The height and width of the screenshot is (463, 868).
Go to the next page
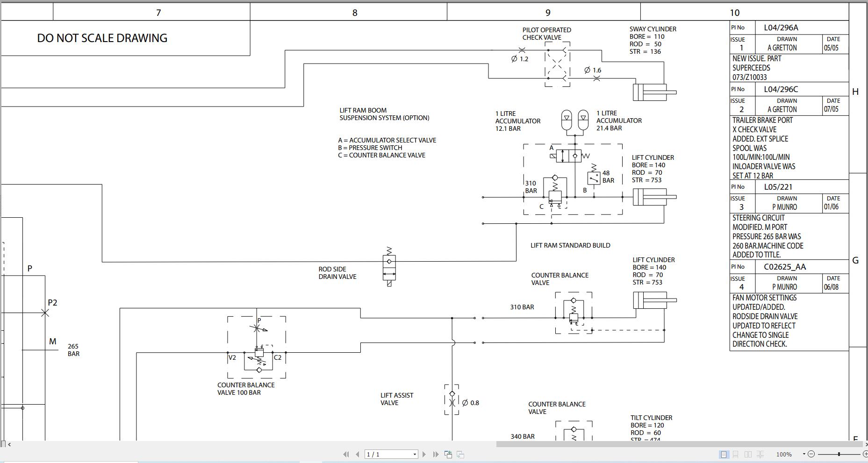coord(424,454)
